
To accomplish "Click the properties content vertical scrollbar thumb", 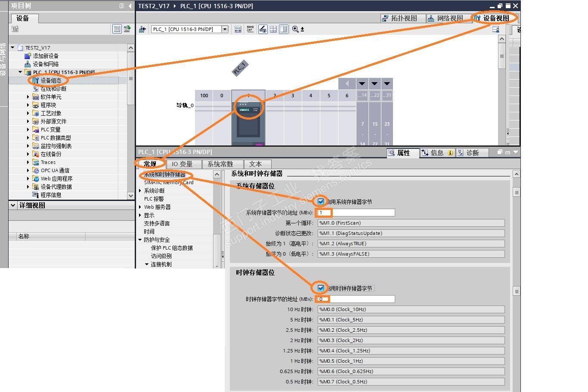I will click(517, 192).
